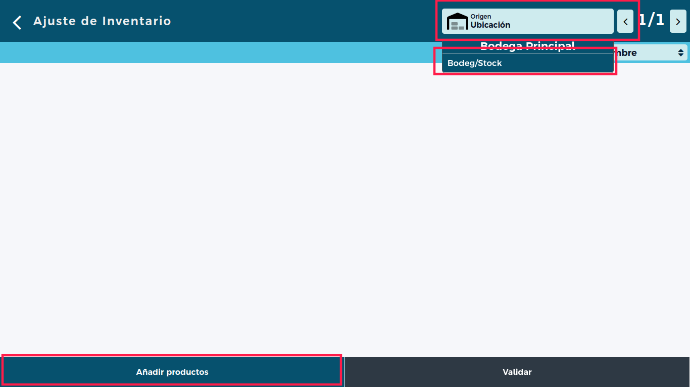The width and height of the screenshot is (690, 387).
Task: Click the empty product list area
Action: (345, 210)
